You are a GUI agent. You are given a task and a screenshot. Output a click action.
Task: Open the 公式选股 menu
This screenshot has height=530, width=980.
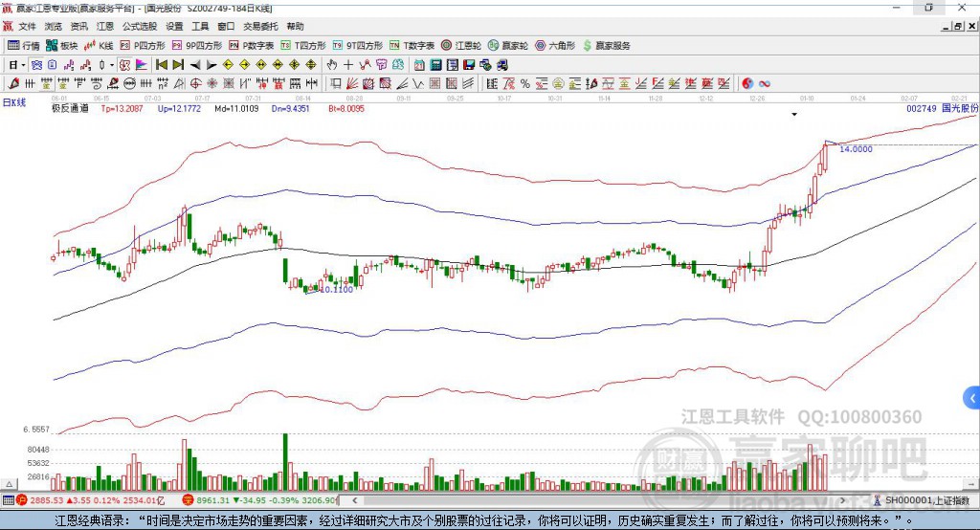(x=140, y=26)
